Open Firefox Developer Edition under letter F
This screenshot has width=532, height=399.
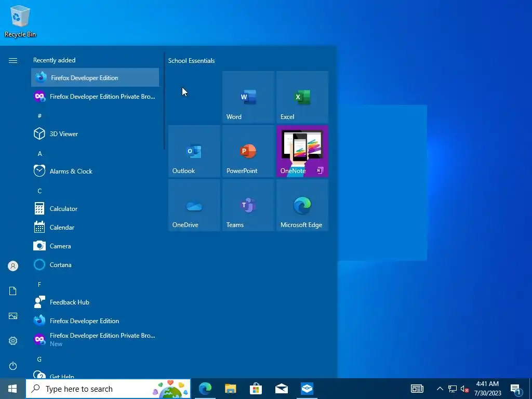click(95, 321)
